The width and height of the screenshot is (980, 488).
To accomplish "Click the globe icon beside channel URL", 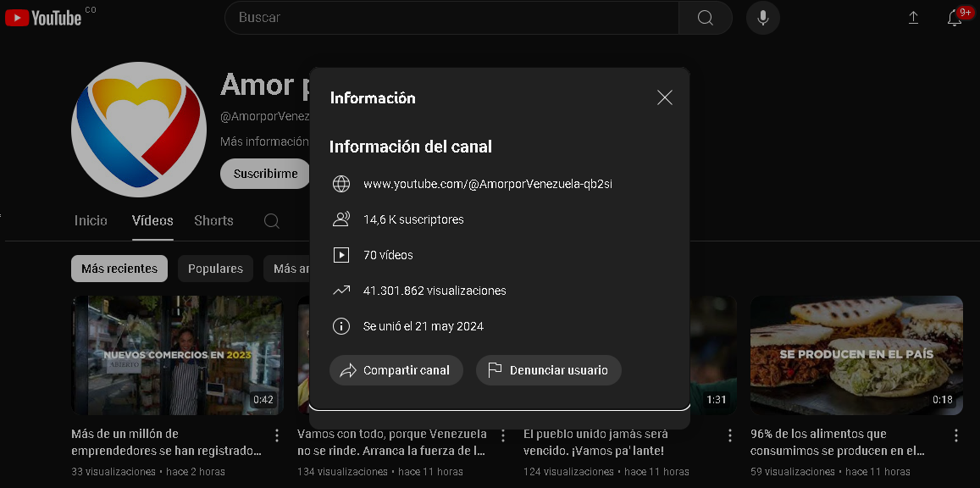I will point(341,184).
